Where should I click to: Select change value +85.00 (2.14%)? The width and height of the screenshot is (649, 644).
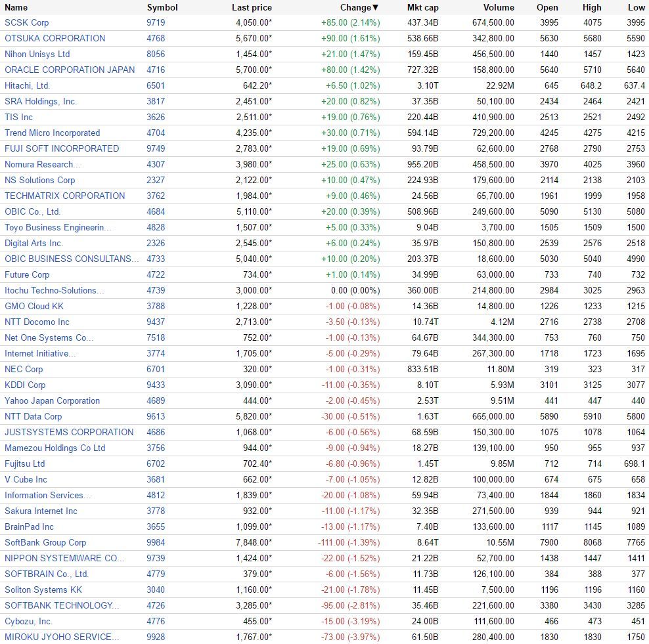(x=351, y=23)
